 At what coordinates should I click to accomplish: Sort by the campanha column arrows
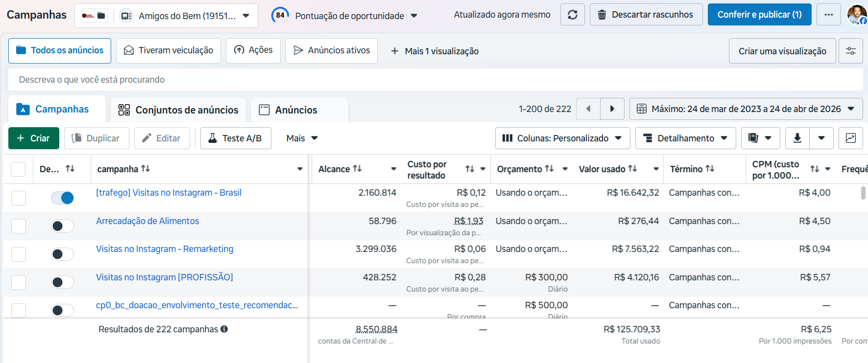point(145,169)
